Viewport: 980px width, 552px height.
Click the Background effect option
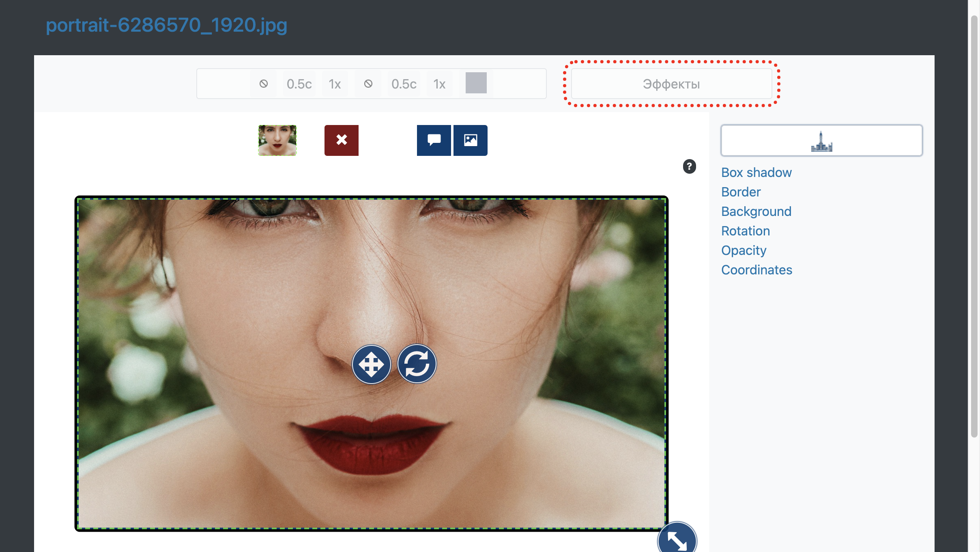756,211
